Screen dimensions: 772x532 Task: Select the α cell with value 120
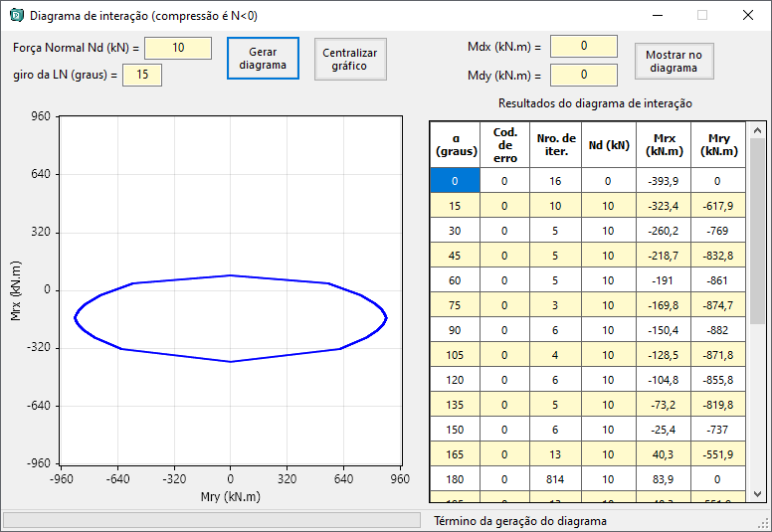[x=456, y=380]
